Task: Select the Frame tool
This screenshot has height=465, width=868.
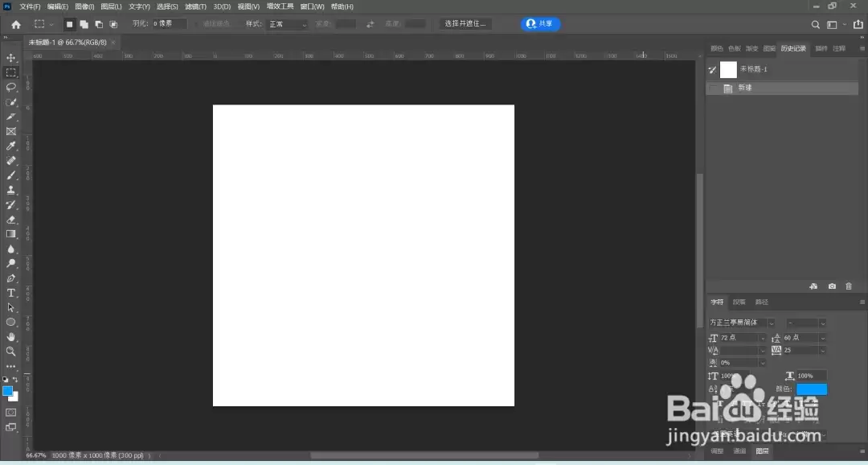Action: [x=10, y=131]
